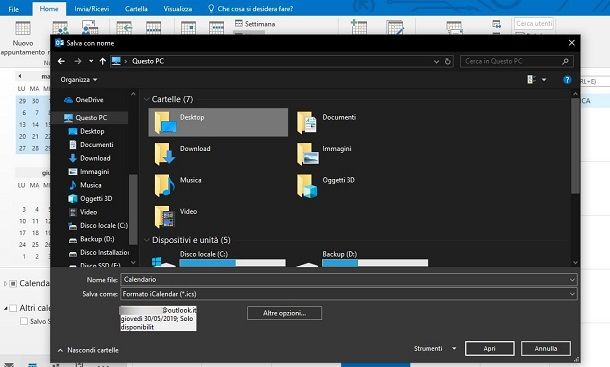The image size is (610, 367).
Task: Change view layout icon in dialog
Action: click(x=531, y=79)
